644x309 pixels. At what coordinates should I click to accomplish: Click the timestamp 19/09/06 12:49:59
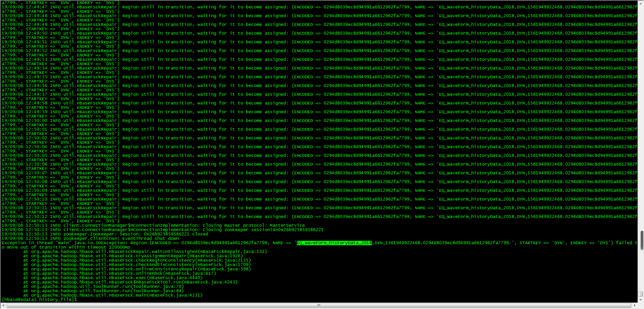pos(24,112)
